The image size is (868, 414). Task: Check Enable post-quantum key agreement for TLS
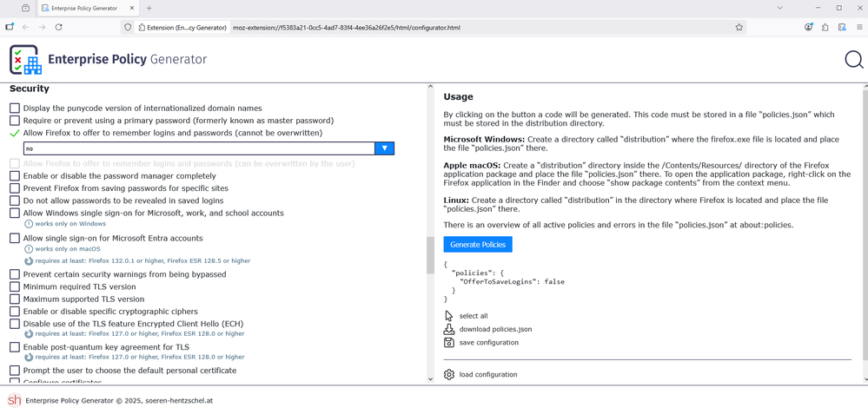pos(15,347)
